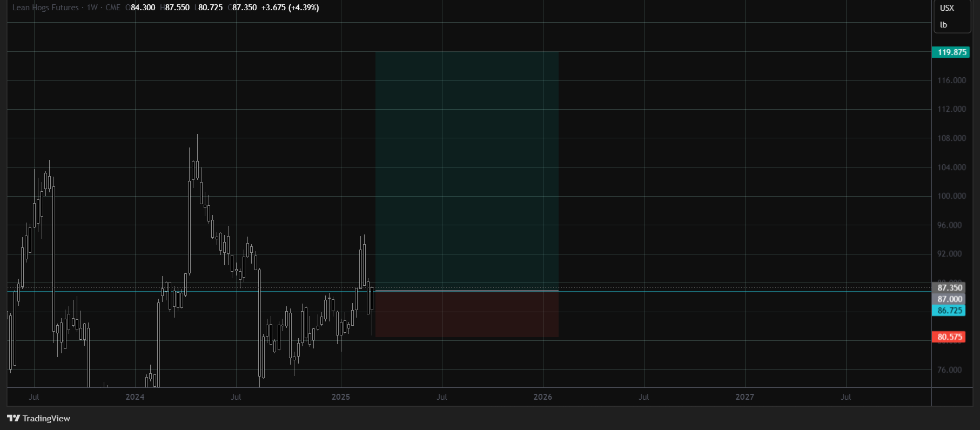Click the red 80.575 stop price label

[949, 337]
